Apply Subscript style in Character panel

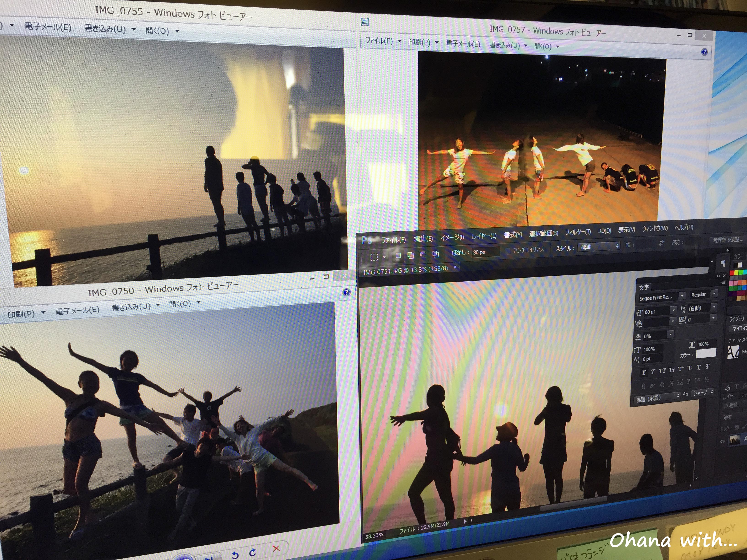tap(690, 368)
